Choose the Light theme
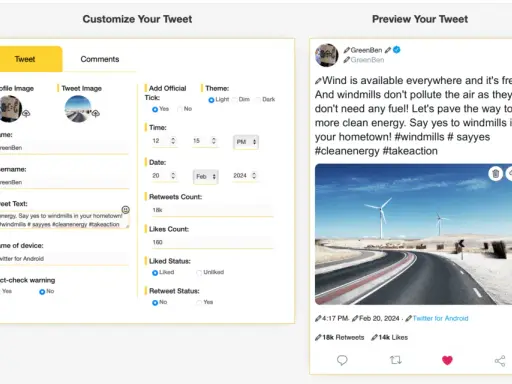512x384 pixels. pyautogui.click(x=211, y=100)
